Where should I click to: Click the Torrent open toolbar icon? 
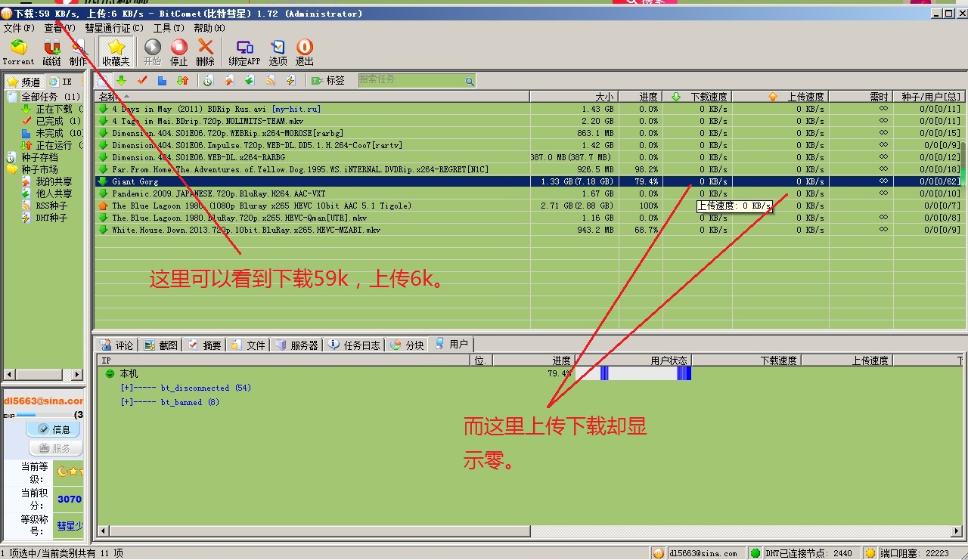[18, 52]
